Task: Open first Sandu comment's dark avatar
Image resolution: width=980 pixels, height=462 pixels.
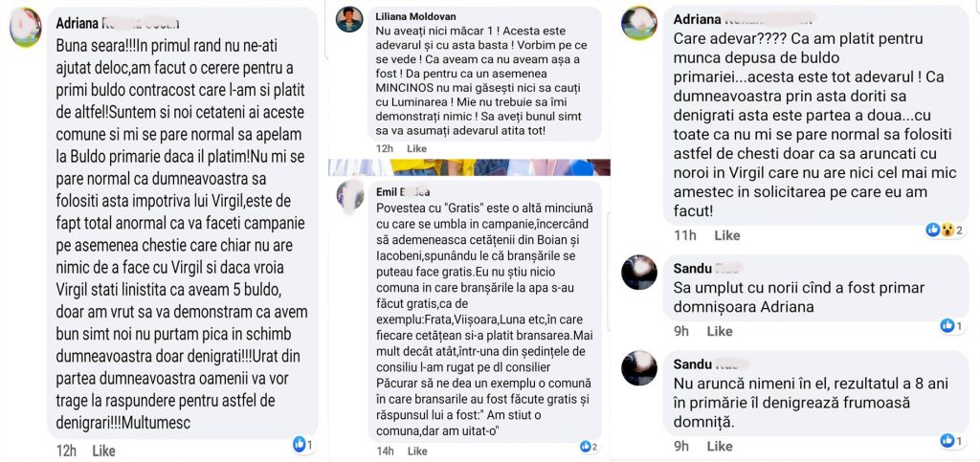Action: (x=638, y=273)
